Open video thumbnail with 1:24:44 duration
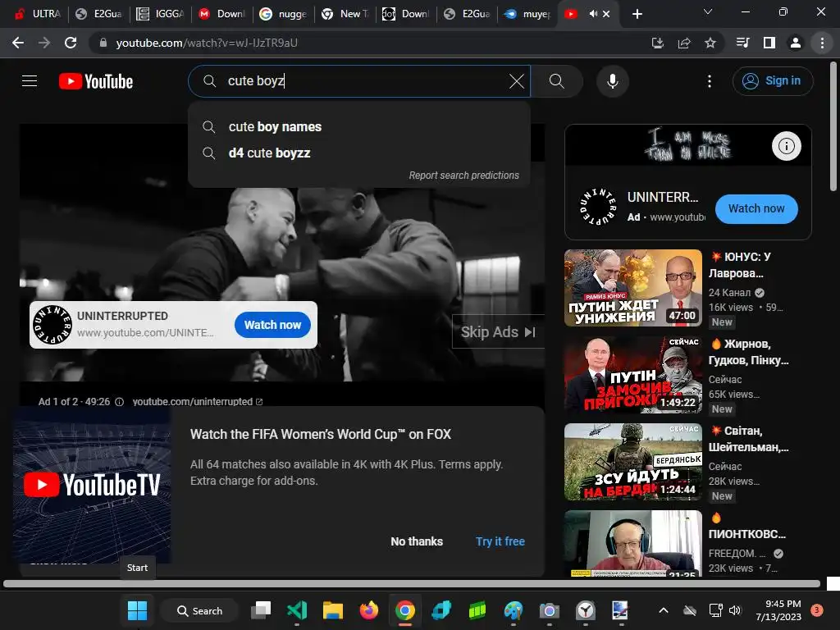This screenshot has width=840, height=630. tap(633, 462)
